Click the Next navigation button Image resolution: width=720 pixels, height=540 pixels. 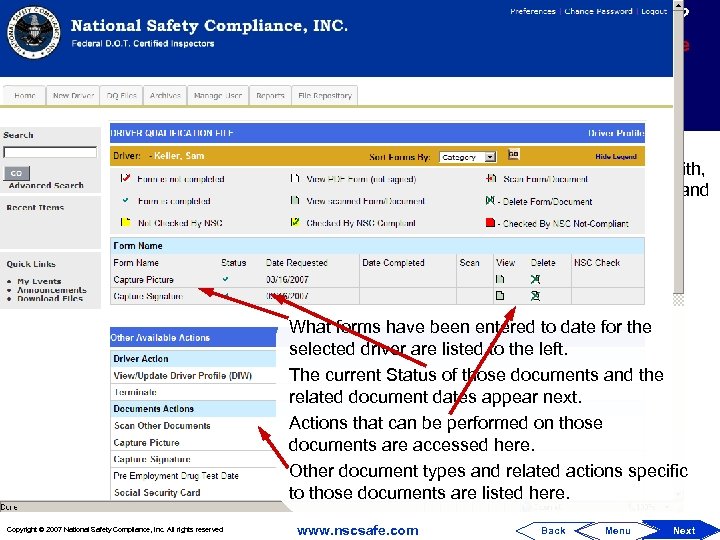(681, 530)
